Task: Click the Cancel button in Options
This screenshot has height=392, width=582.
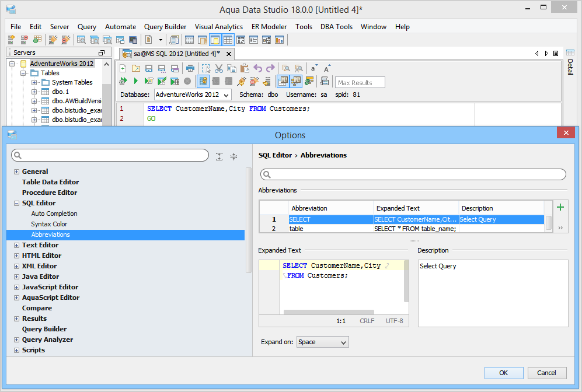Action: tap(547, 373)
